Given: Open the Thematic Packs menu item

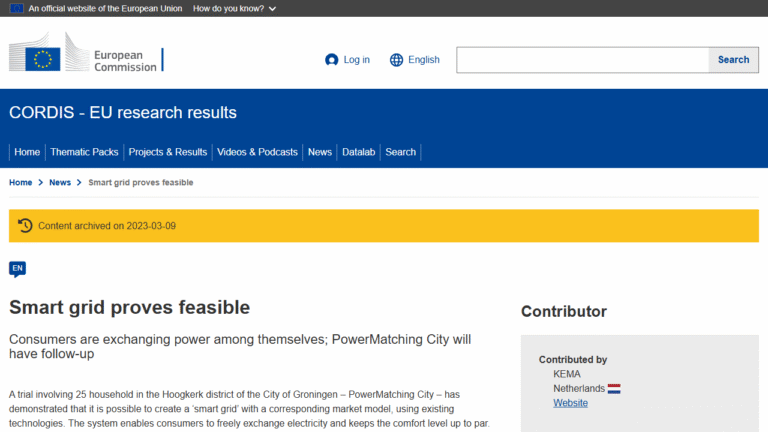Looking at the screenshot, I should click(84, 152).
